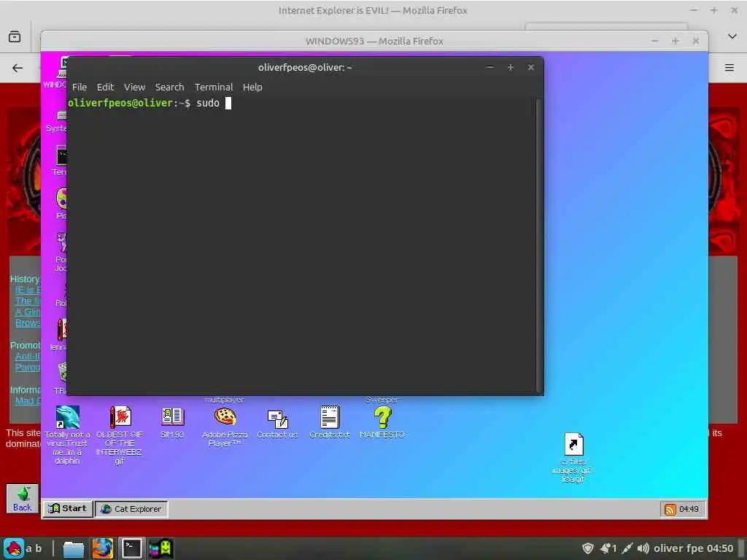Click the RSS feed icon in Windows93 tray

click(x=670, y=509)
